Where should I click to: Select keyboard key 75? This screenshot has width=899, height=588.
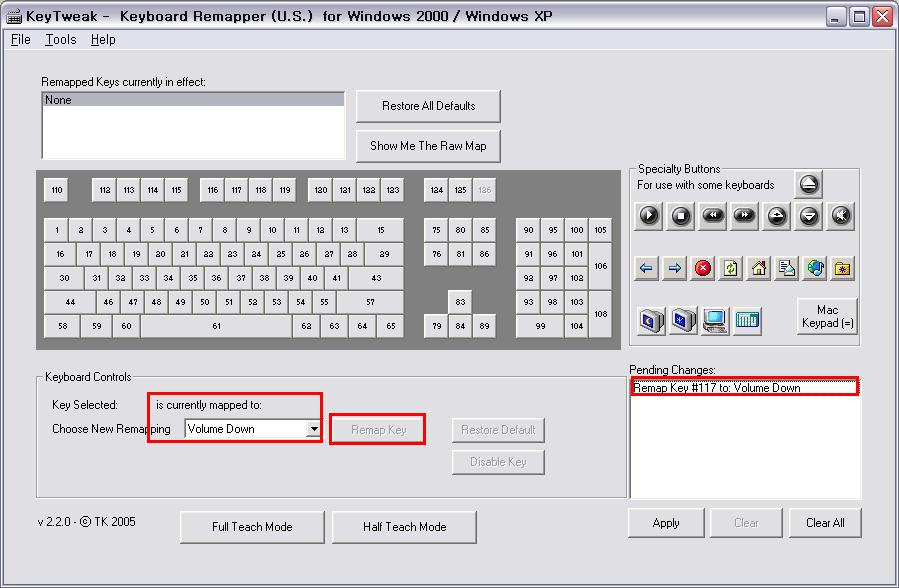(436, 230)
